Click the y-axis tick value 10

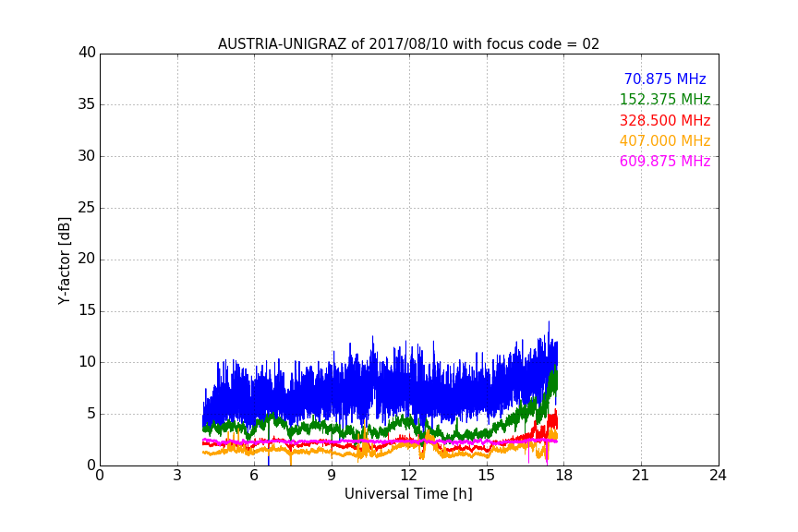point(87,362)
